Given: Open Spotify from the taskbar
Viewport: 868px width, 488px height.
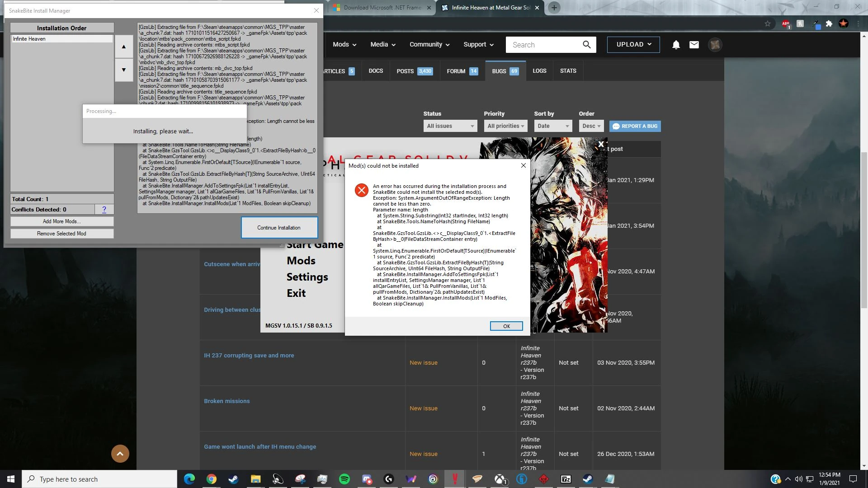Looking at the screenshot, I should (344, 479).
